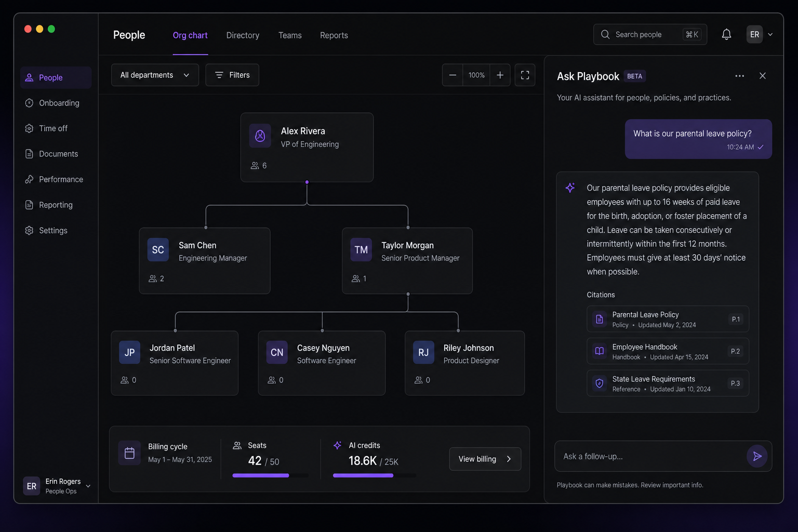Open Reporting in the sidebar

[56, 205]
